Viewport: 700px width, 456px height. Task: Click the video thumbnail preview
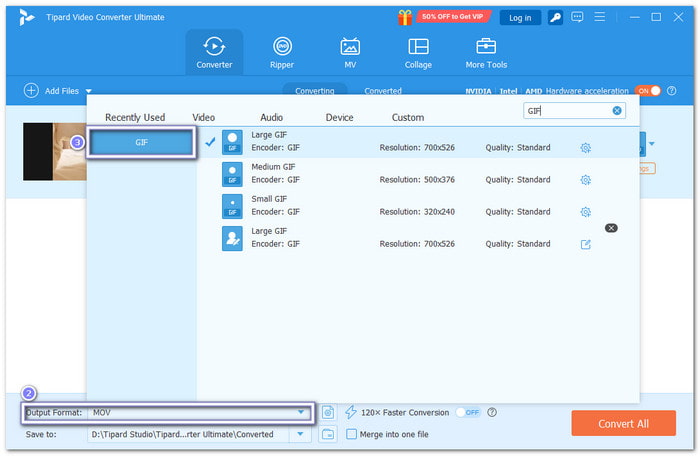pos(55,152)
